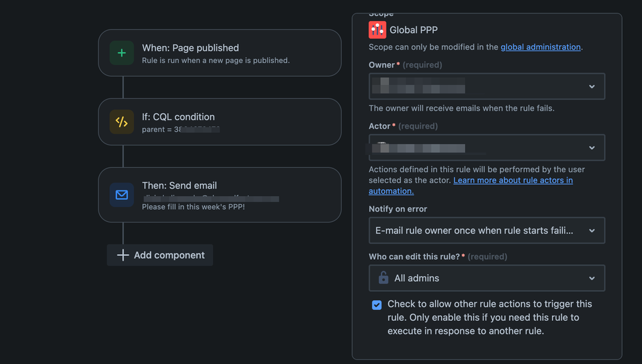Viewport: 642px width, 364px height.
Task: Click the Owner field blurred user name
Action: (418, 86)
